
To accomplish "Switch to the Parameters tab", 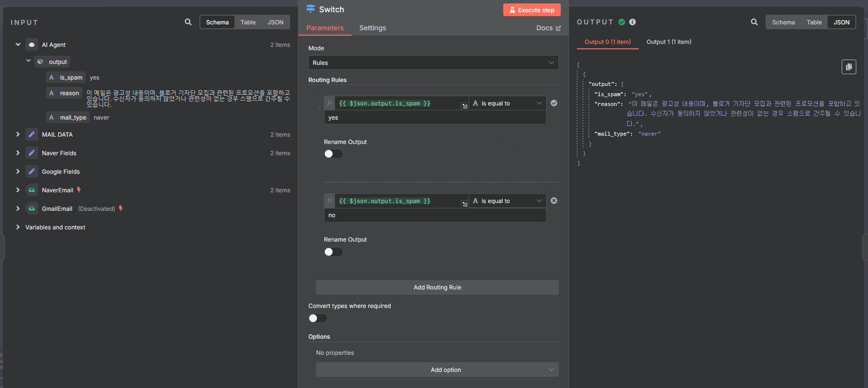I will 325,28.
